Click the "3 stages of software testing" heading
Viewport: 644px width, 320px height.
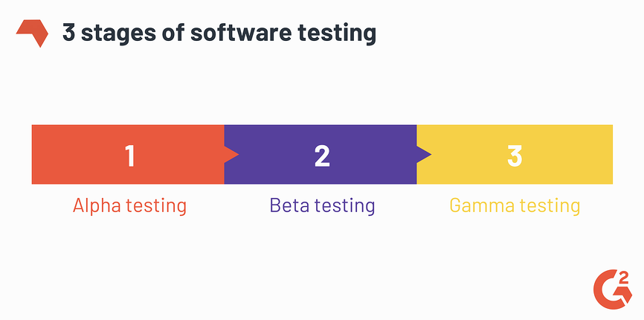coord(219,33)
